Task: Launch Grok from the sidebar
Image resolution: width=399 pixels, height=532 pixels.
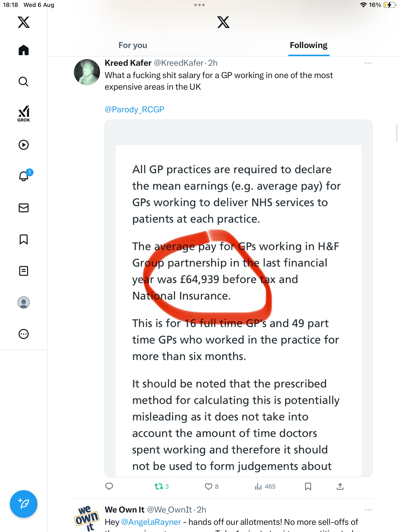Action: (24, 114)
